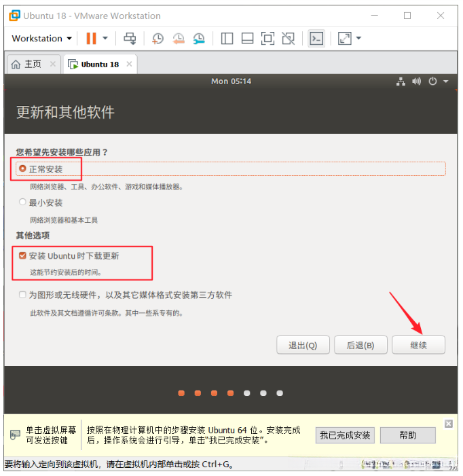The image size is (463, 476).
Task: Click the 这能节约安装后的时间 text
Action: click(x=66, y=272)
